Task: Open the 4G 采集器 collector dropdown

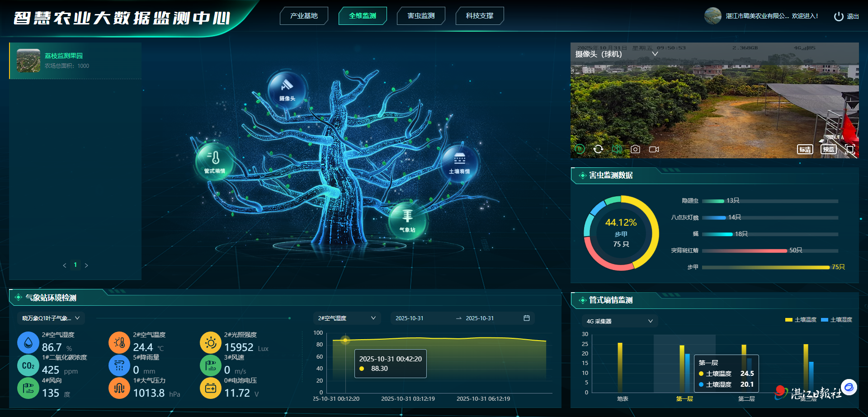Action: (x=619, y=321)
